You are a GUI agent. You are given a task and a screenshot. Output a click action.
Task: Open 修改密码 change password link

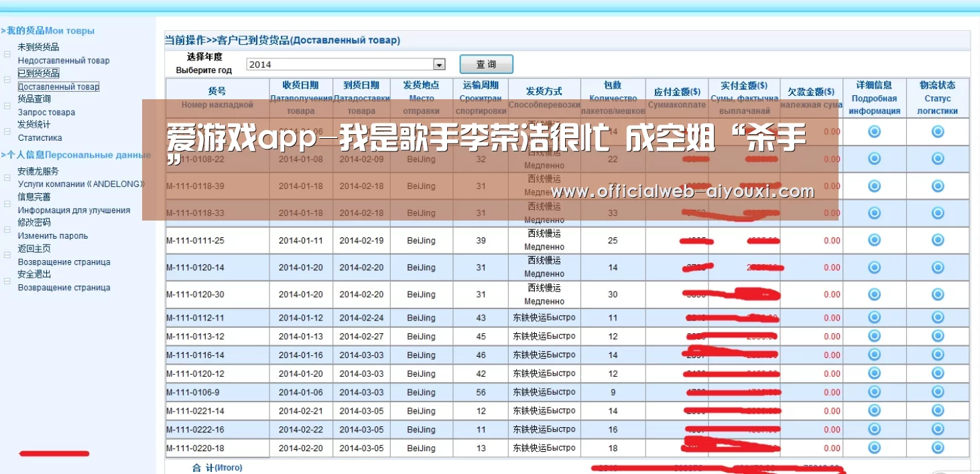pos(52,229)
